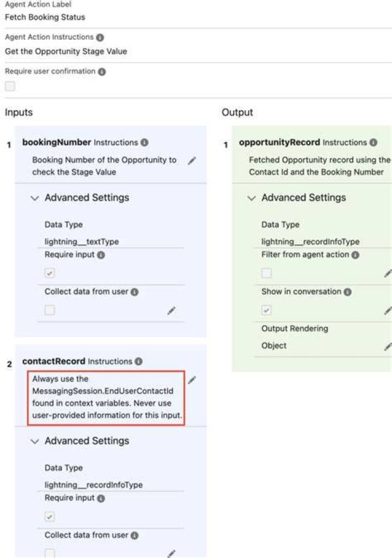Collapse opportunityRecord Advanced Settings section

252,198
